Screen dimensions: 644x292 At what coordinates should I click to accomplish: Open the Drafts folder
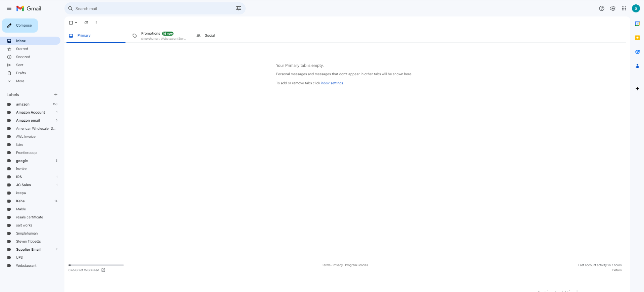[x=30, y=73]
